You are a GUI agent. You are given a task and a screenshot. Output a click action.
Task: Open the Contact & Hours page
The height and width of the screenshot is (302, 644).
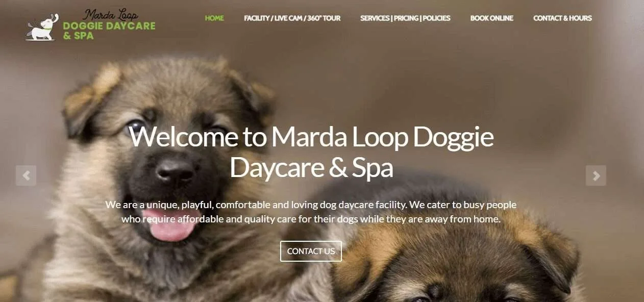[562, 18]
